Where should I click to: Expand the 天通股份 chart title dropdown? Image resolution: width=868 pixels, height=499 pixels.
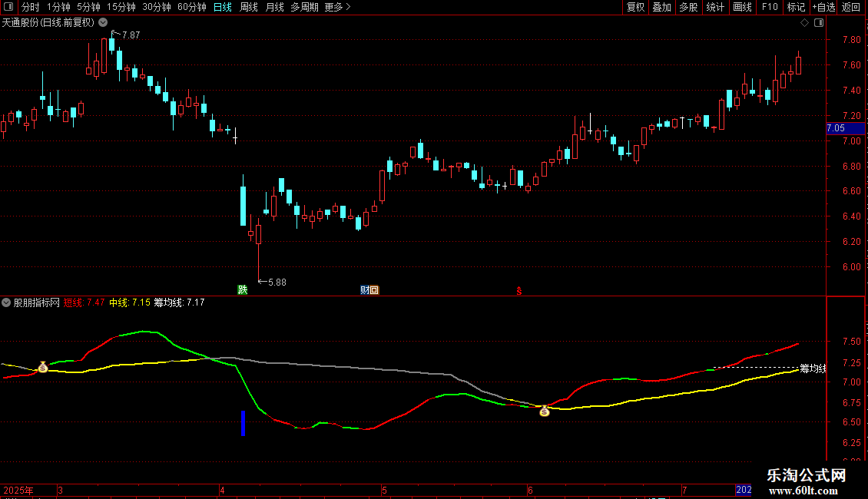[x=103, y=23]
